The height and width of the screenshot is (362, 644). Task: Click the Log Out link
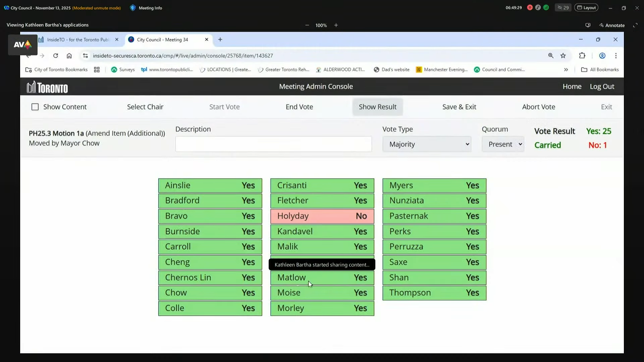602,86
